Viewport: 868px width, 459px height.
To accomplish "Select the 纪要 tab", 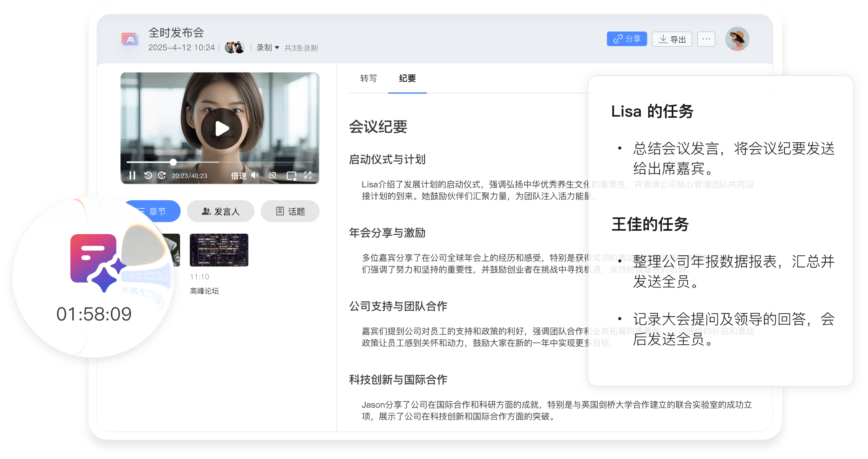I will tap(407, 78).
